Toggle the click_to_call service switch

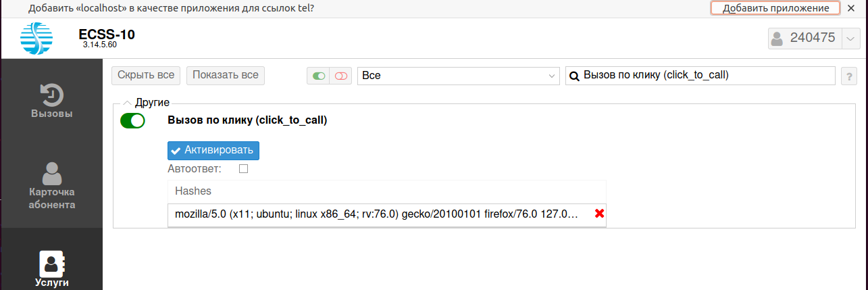pos(132,121)
